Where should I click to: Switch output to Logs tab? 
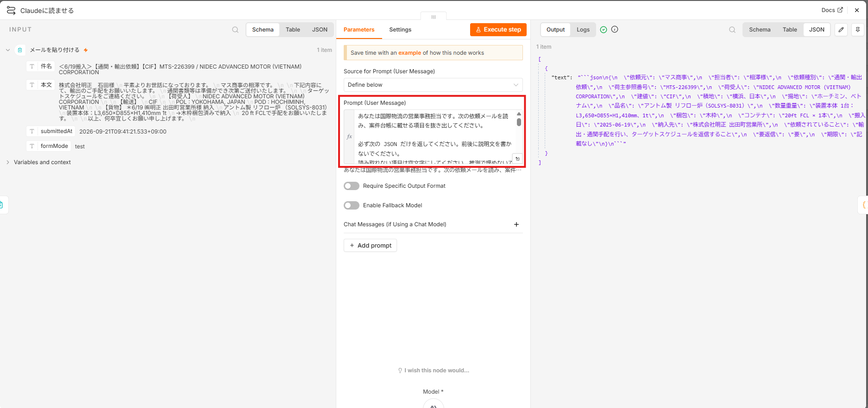pyautogui.click(x=583, y=30)
